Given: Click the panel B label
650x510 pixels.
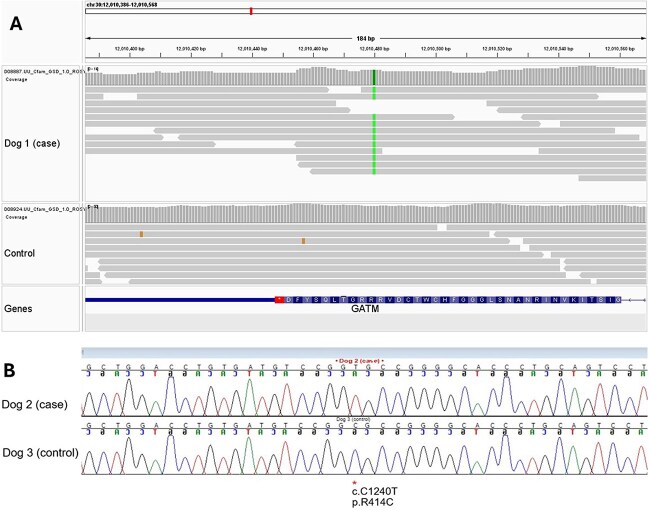Looking at the screenshot, I should tap(10, 370).
